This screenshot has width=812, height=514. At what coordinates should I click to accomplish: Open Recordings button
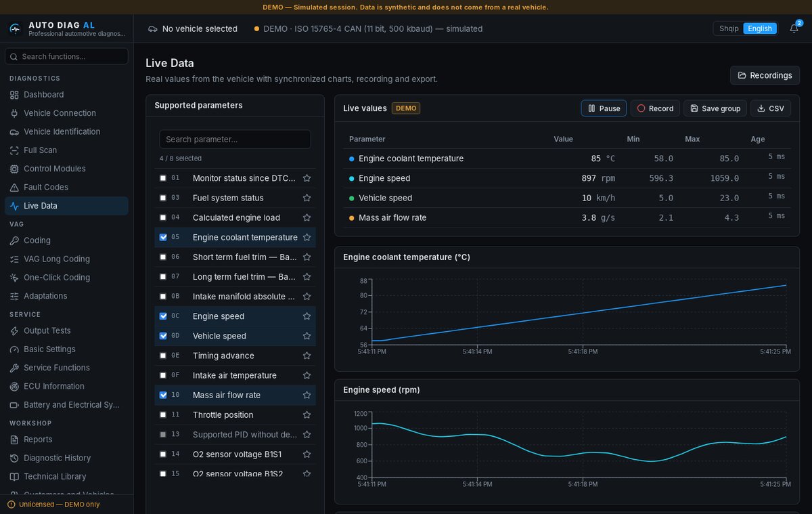click(x=765, y=75)
